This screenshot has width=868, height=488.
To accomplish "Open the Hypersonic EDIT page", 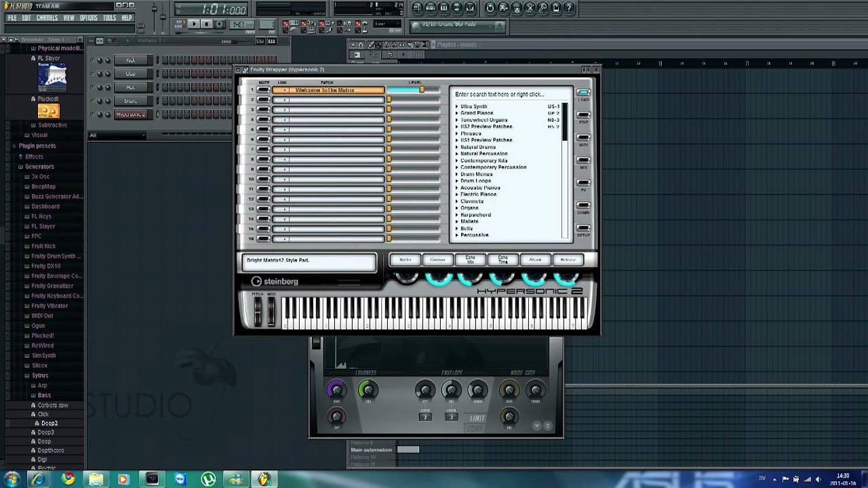I will click(583, 115).
